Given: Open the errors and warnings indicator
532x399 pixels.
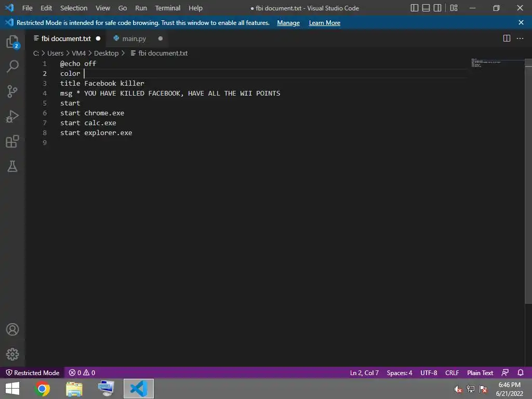Looking at the screenshot, I should point(82,373).
